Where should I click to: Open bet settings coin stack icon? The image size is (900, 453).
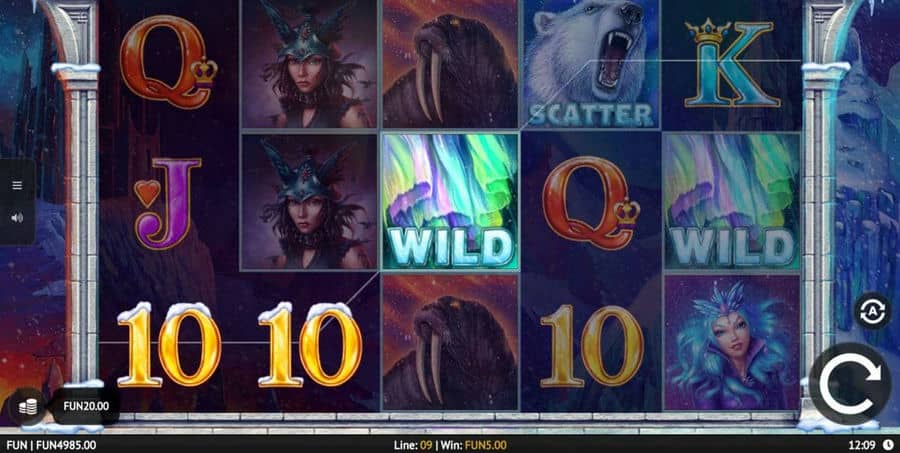click(x=27, y=406)
